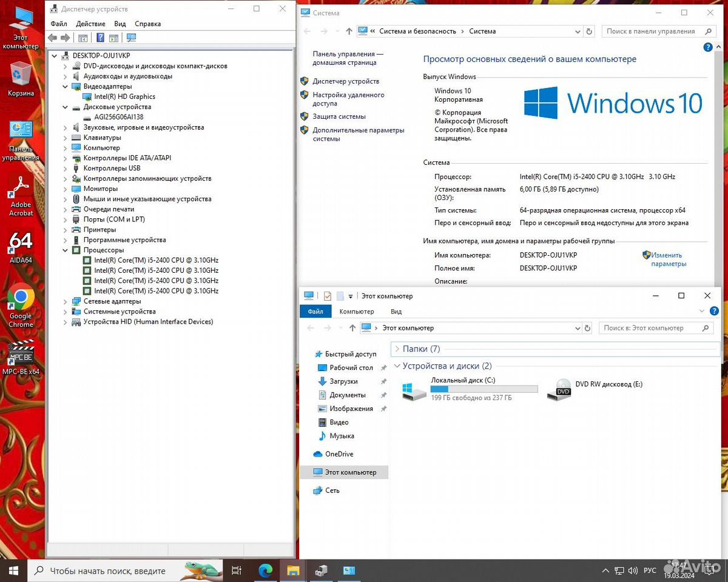
Task: Expand the Сетевые адаптеры category
Action: [66, 301]
